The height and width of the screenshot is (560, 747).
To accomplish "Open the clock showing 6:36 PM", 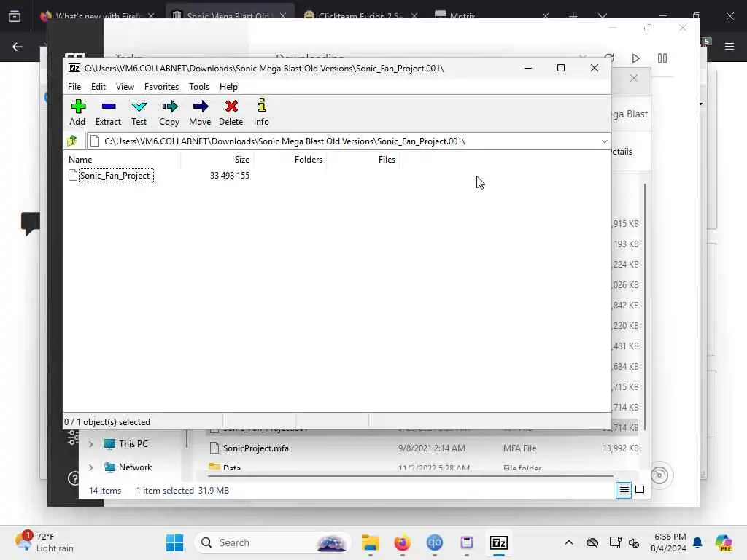I will (670, 542).
